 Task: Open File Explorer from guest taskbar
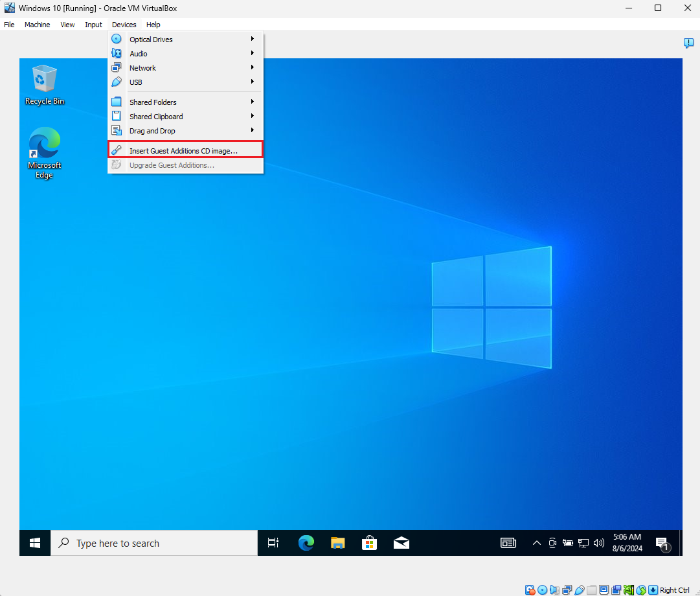pos(337,543)
